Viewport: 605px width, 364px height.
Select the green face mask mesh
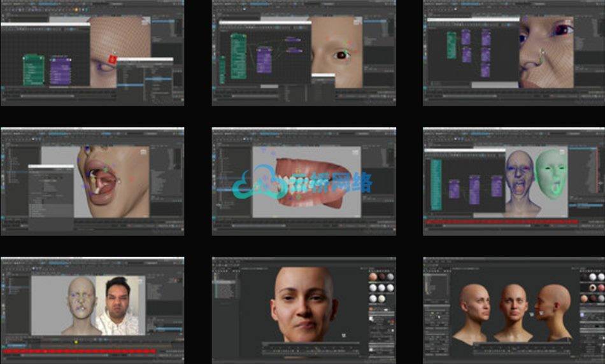[x=551, y=174]
